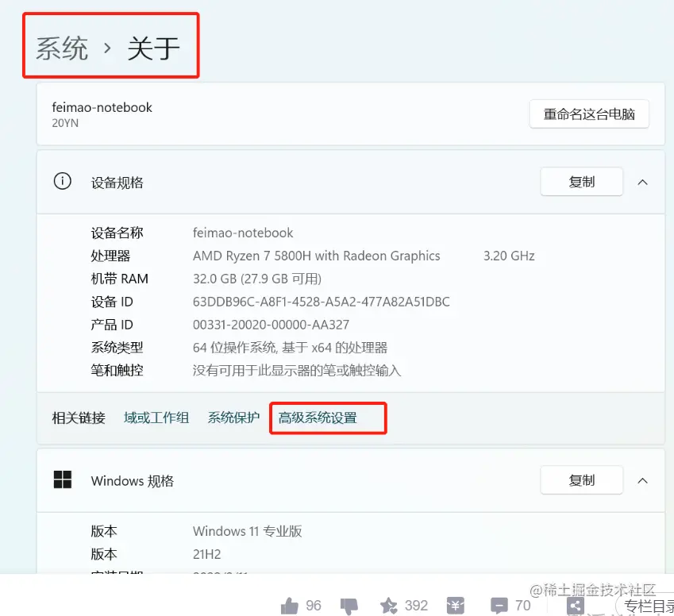Viewport: 674px width, 616px height.
Task: Copy Windows specs with 复制 button
Action: (581, 480)
